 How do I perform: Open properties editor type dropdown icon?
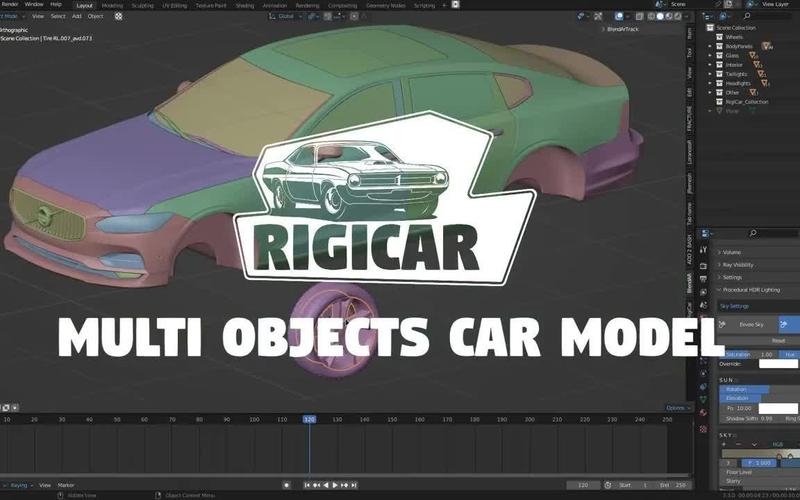pyautogui.click(x=707, y=233)
